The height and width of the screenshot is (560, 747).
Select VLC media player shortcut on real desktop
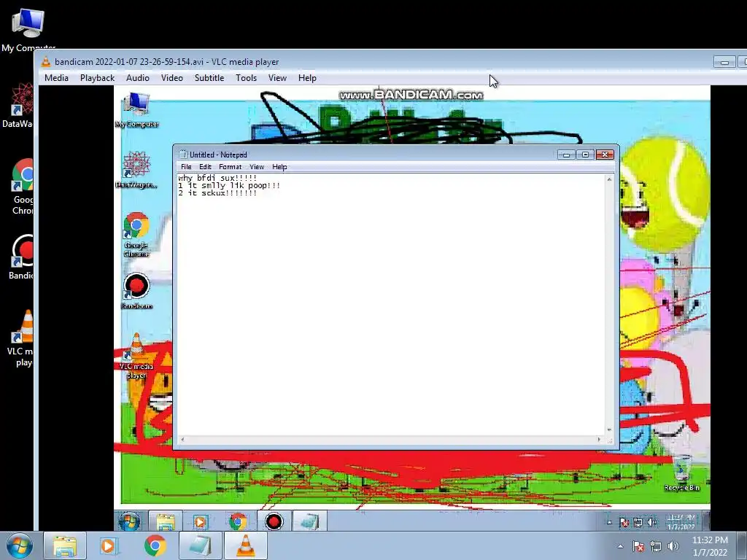tap(21, 338)
